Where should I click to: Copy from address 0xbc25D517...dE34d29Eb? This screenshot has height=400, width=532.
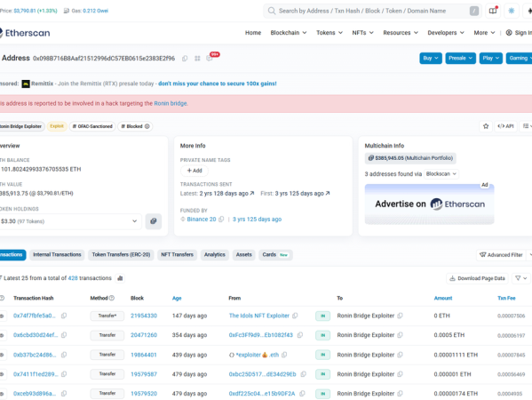[x=304, y=374]
